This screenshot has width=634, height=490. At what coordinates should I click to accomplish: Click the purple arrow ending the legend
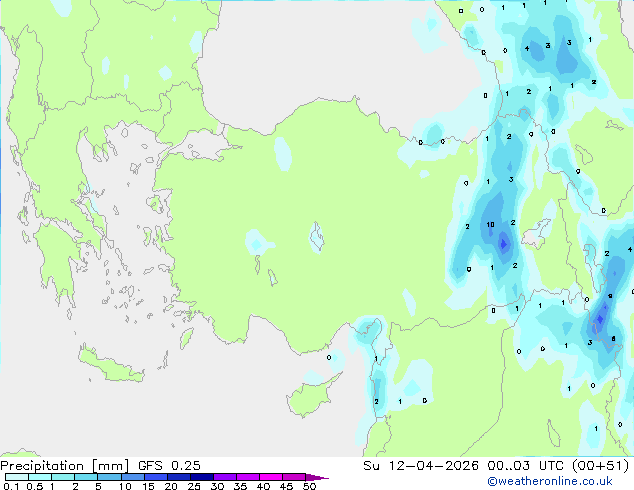pyautogui.click(x=317, y=477)
